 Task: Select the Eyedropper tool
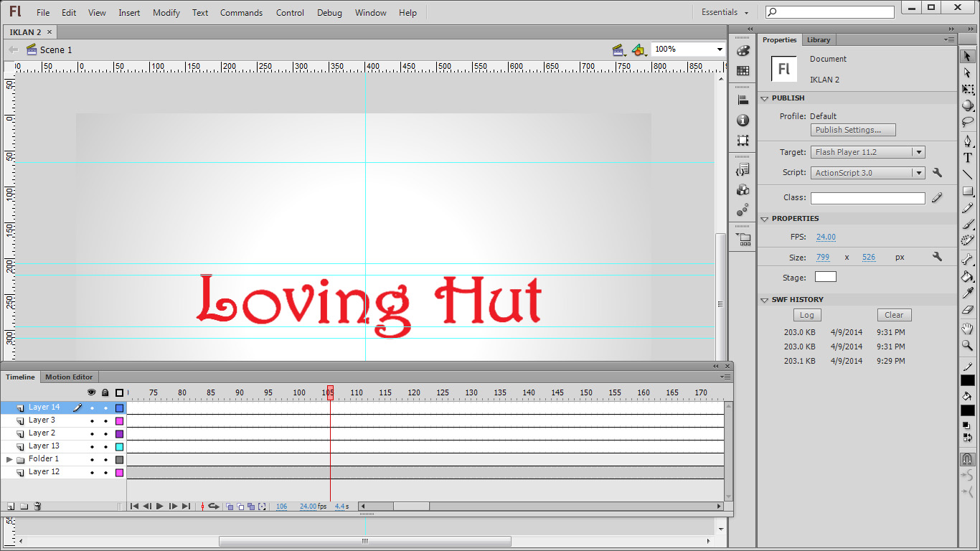[x=967, y=293]
